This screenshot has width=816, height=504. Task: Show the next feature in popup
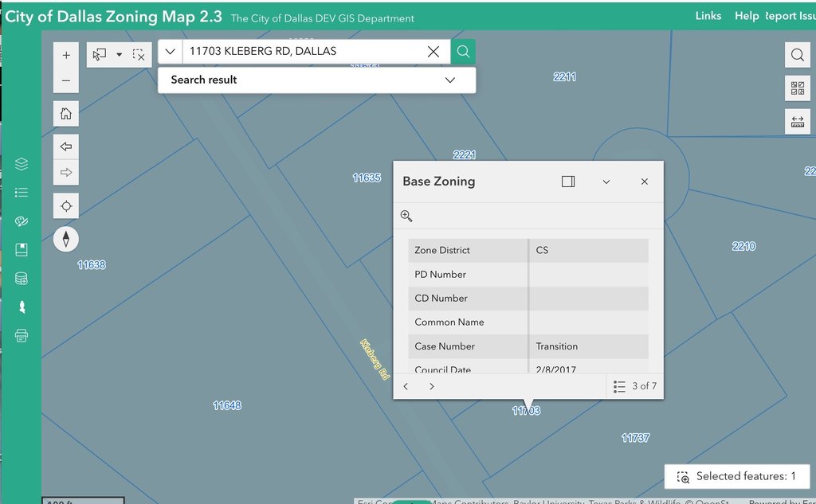(x=431, y=386)
